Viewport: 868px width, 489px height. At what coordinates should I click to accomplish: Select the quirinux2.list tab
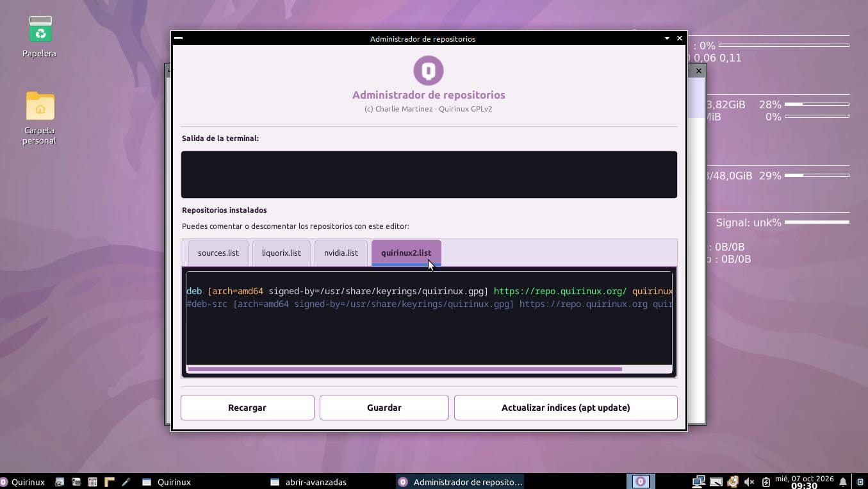click(406, 253)
